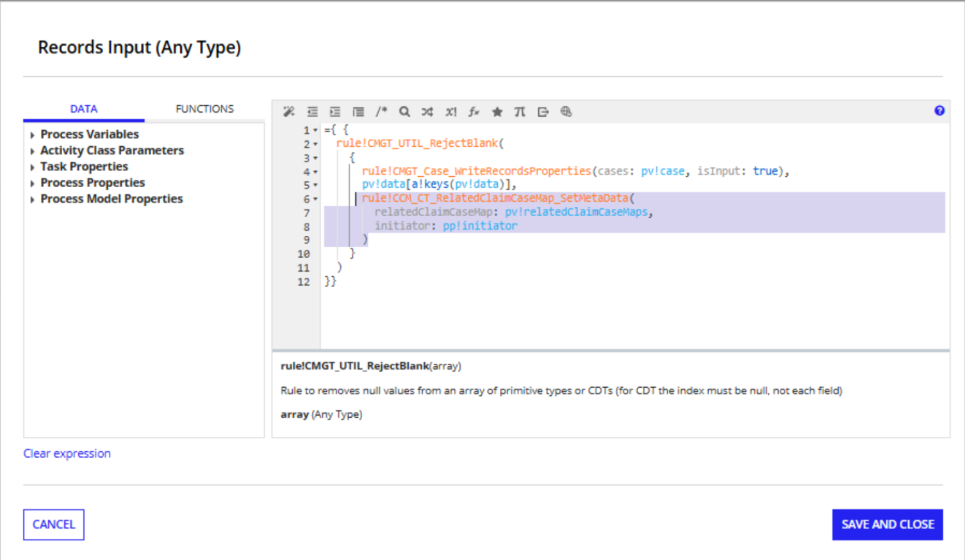Click the box-with-arrow export icon in toolbar
The height and width of the screenshot is (560, 965).
click(x=543, y=111)
